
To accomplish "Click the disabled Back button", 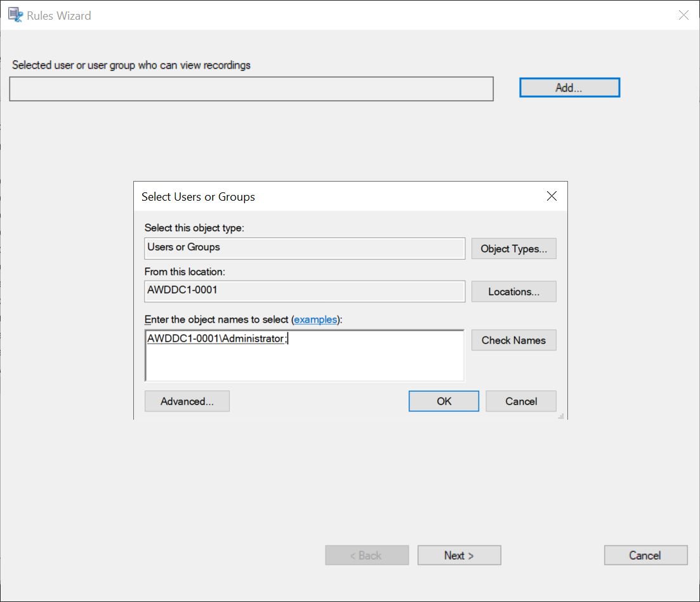I will click(x=367, y=555).
